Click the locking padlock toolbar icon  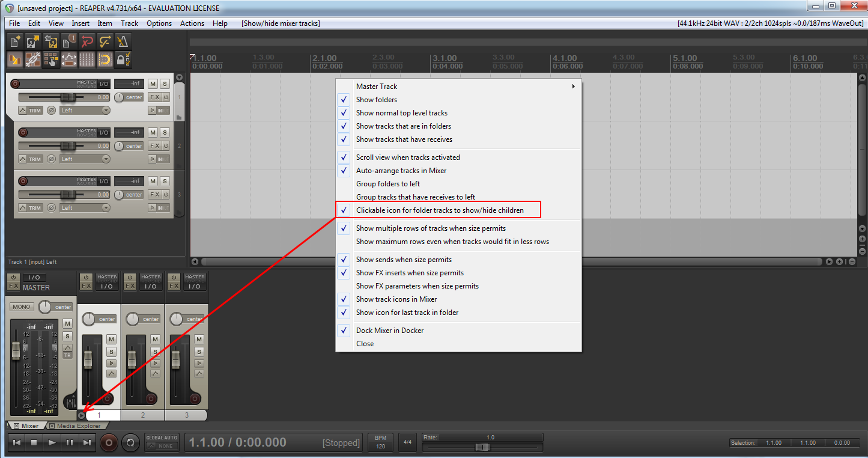tap(123, 60)
